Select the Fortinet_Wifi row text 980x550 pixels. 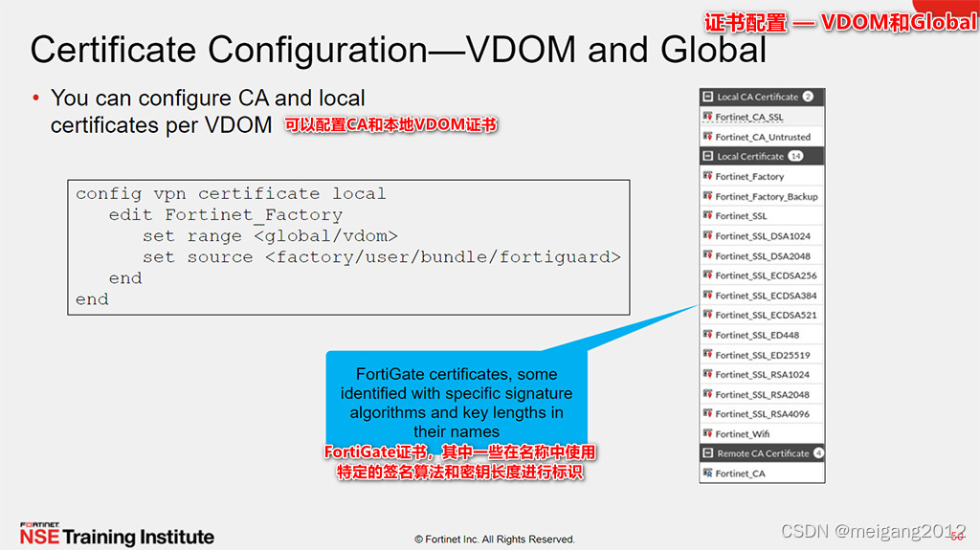click(x=743, y=434)
